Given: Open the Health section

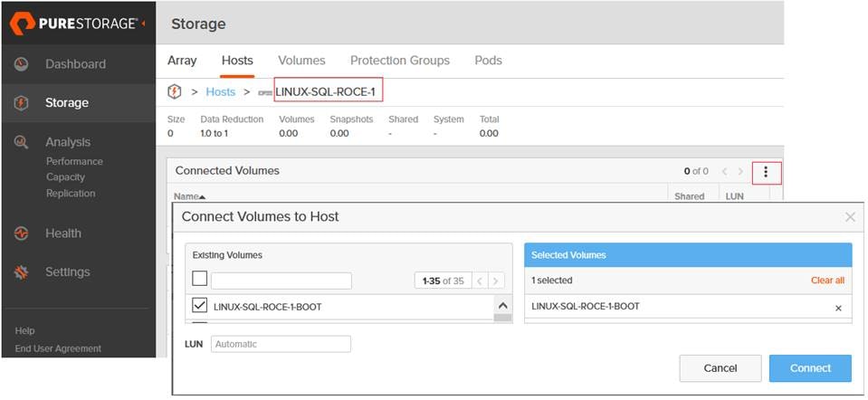Looking at the screenshot, I should tap(63, 233).
